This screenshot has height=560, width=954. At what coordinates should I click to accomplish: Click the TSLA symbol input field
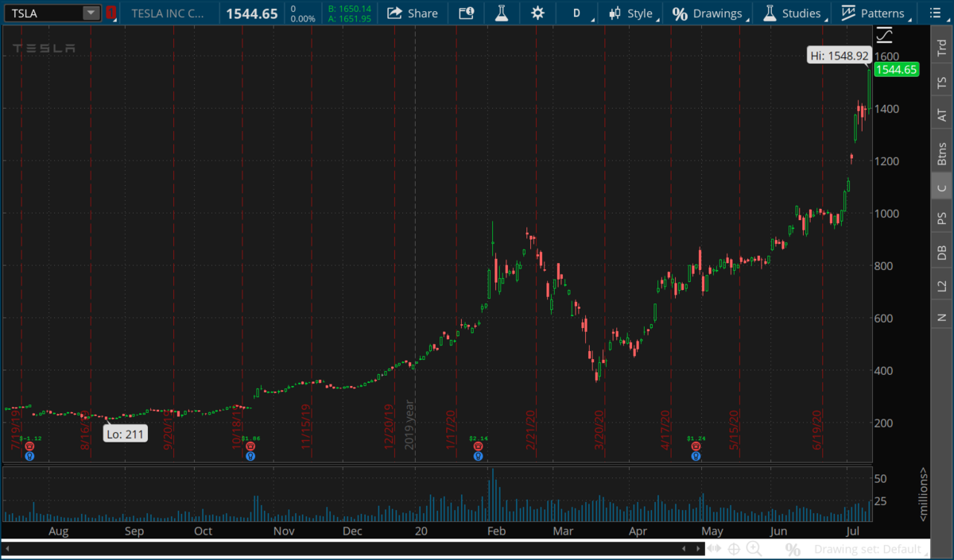(42, 13)
